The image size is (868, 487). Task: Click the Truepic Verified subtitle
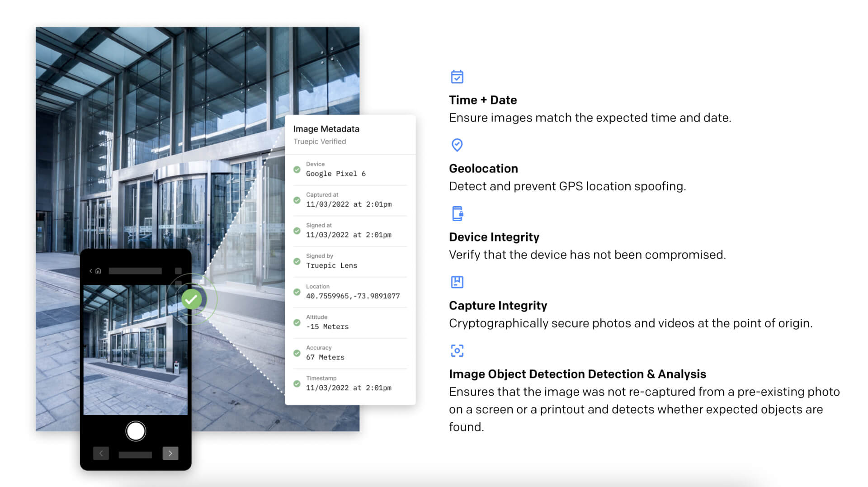(320, 142)
